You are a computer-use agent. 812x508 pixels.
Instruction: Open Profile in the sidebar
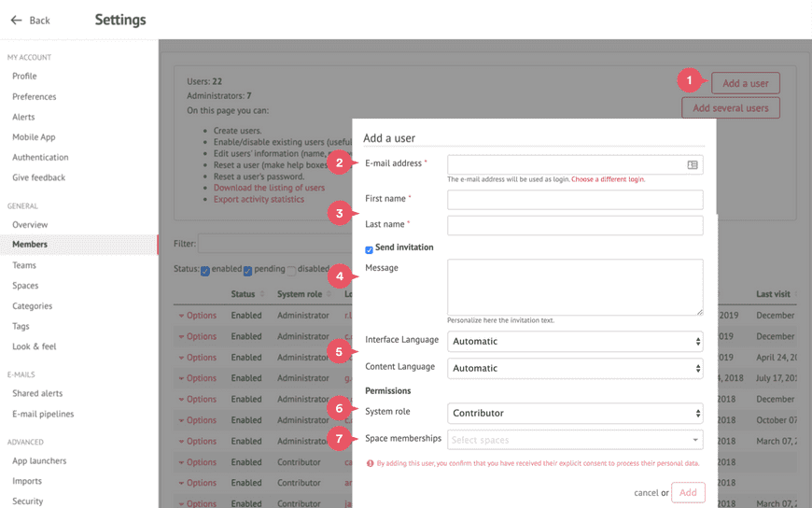24,77
